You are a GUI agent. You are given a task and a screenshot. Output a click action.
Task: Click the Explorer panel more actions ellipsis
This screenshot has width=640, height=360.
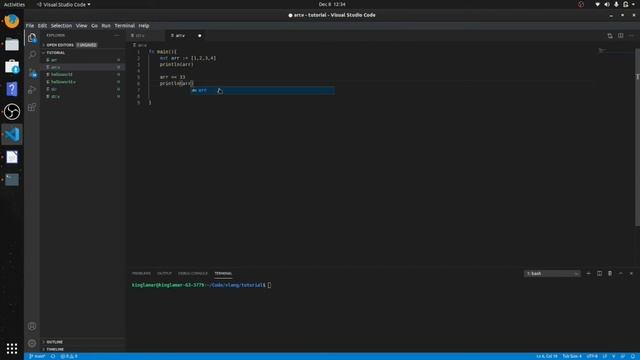coord(117,36)
